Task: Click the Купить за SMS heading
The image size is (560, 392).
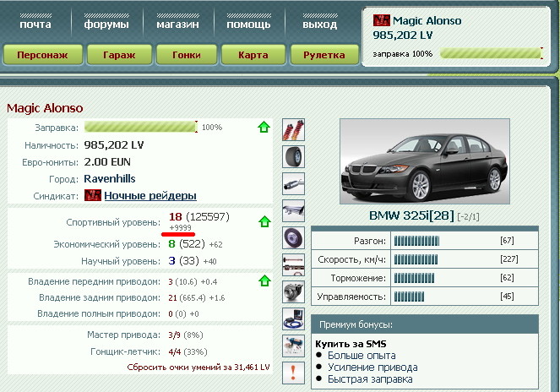Action: tap(351, 344)
